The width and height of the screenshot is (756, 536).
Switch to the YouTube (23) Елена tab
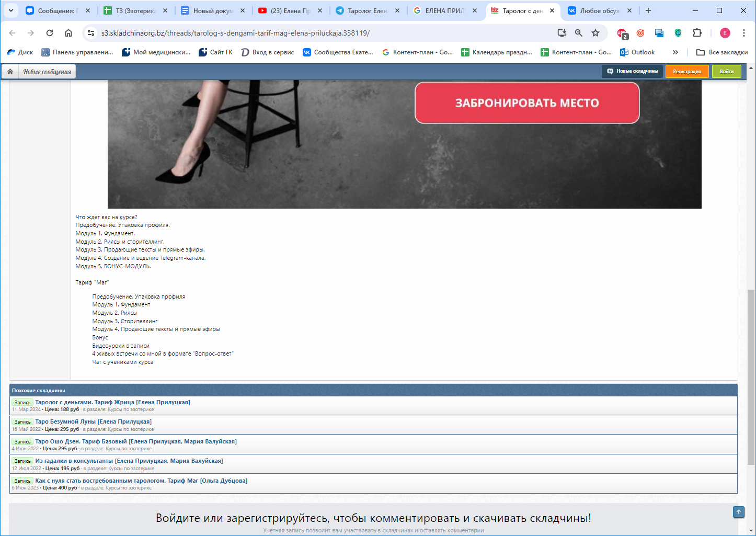tap(290, 10)
